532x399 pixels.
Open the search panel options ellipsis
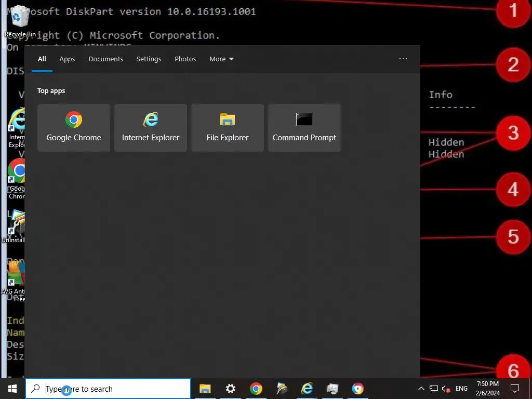click(403, 59)
